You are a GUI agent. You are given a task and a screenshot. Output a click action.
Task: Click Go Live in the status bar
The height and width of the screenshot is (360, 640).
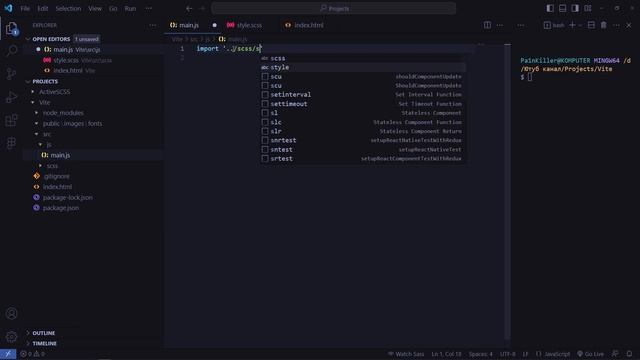[590, 354]
